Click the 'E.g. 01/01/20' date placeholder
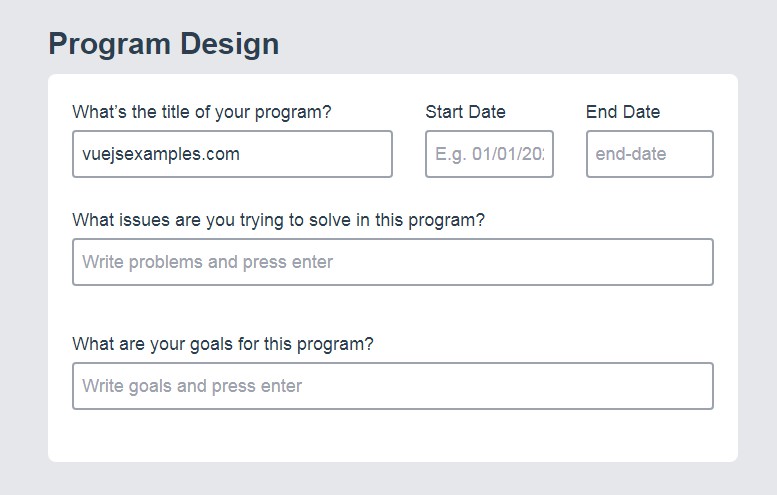Screen dimensions: 777x495 coord(490,155)
